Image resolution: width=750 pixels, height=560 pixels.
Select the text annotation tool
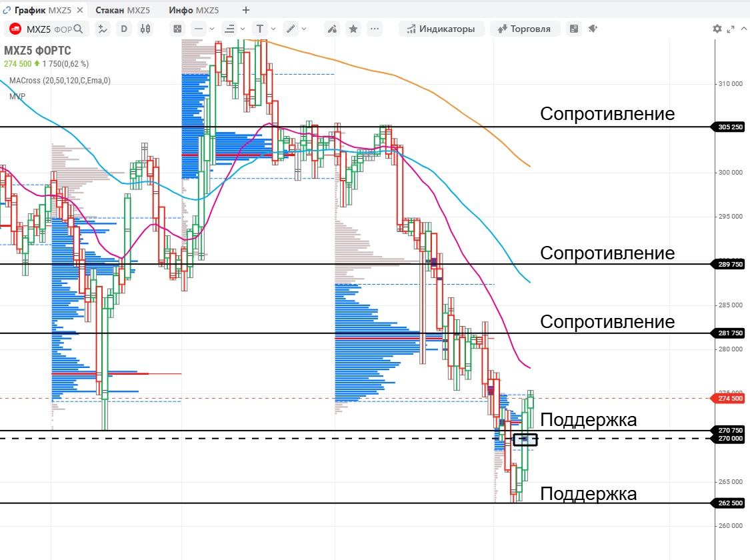tap(259, 29)
